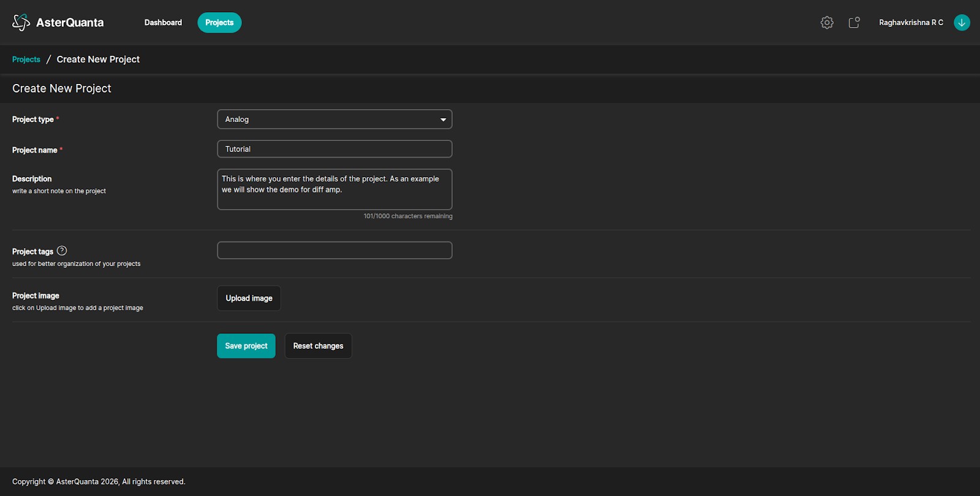Click the 'Project image' label
The height and width of the screenshot is (496, 980).
click(x=36, y=296)
